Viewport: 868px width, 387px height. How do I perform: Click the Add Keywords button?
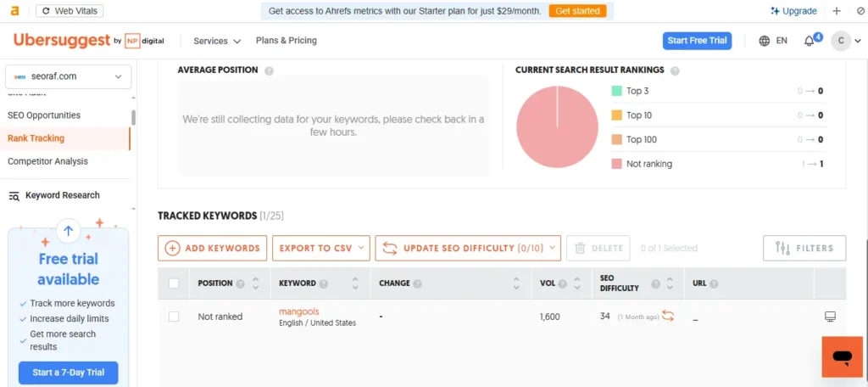[x=213, y=249]
